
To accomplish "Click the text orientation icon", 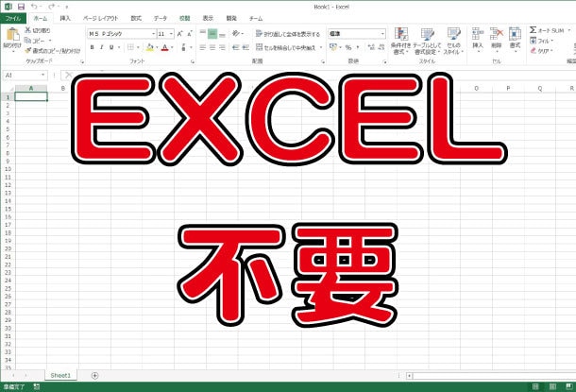I will click(x=235, y=34).
